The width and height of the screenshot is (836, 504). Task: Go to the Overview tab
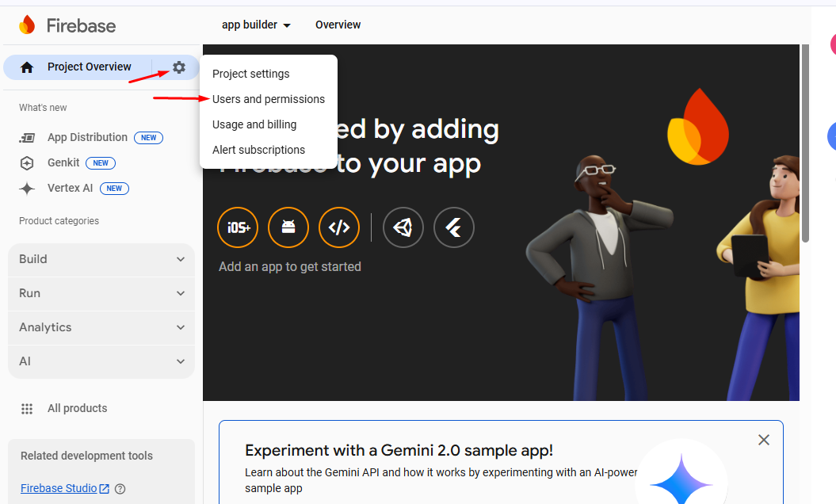[338, 25]
